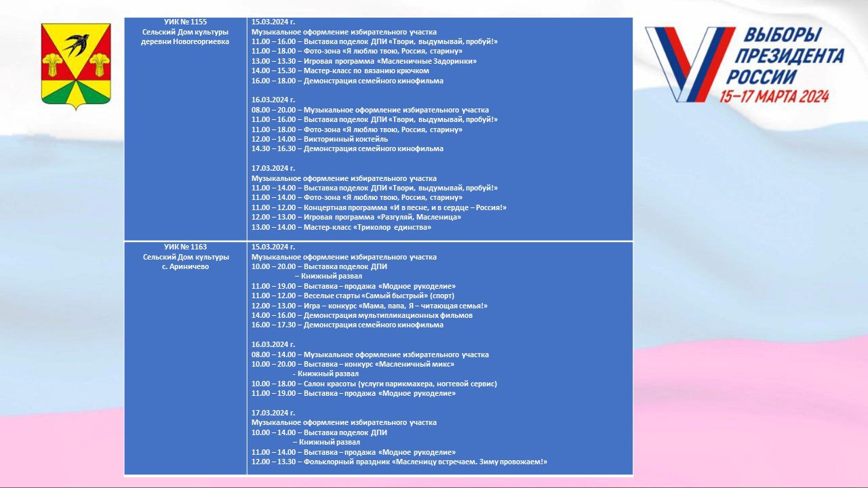868x488 pixels.
Task: Select 'Демонстрация мультипликационных фильмов' line
Action: 362,315
